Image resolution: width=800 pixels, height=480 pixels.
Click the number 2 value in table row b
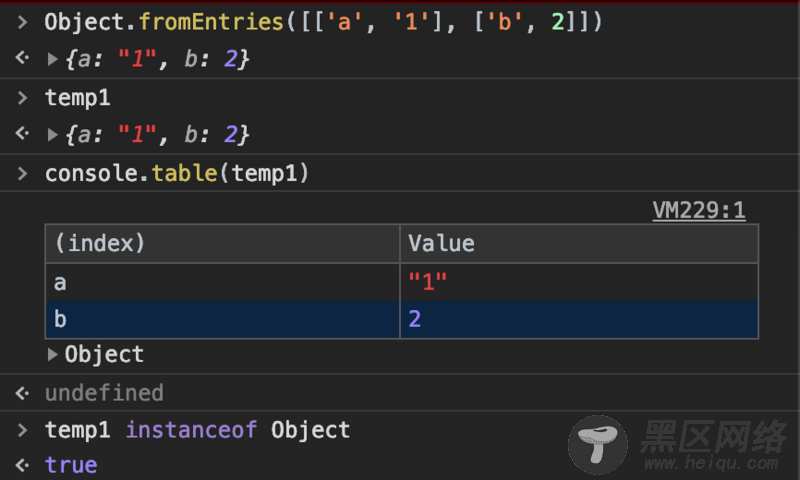point(415,319)
